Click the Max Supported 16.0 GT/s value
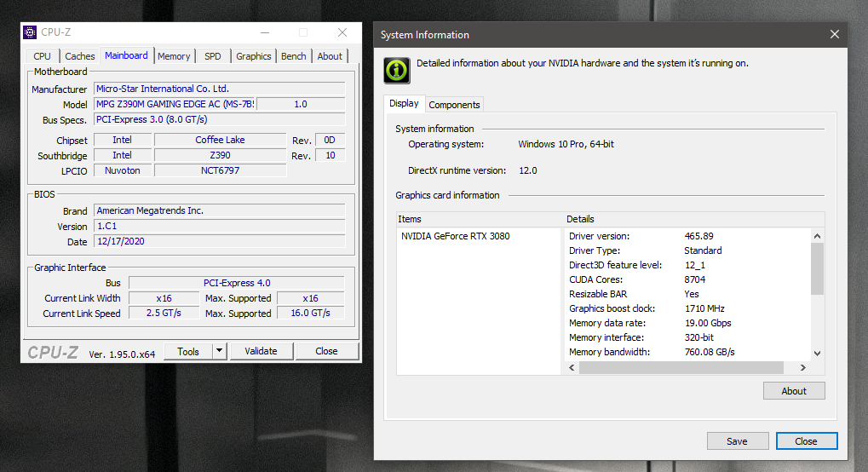Viewport: 868px width, 472px height. 311,313
